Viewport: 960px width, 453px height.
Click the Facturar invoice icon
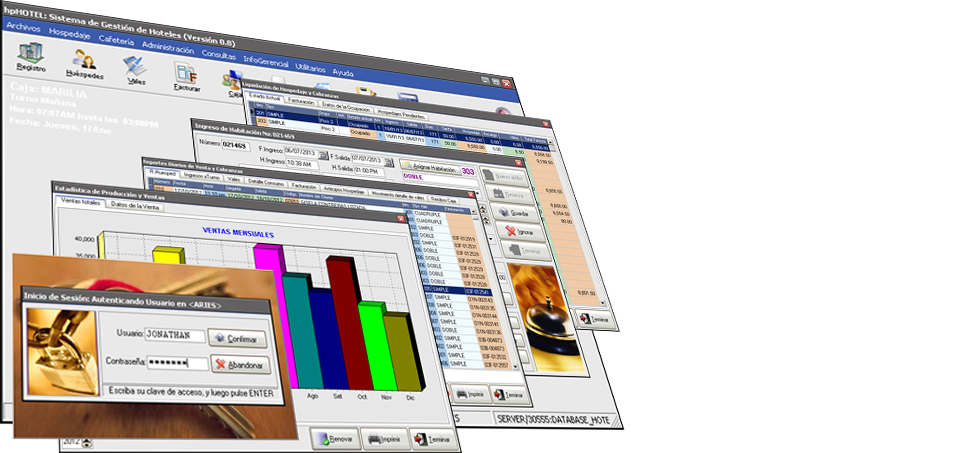[186, 78]
